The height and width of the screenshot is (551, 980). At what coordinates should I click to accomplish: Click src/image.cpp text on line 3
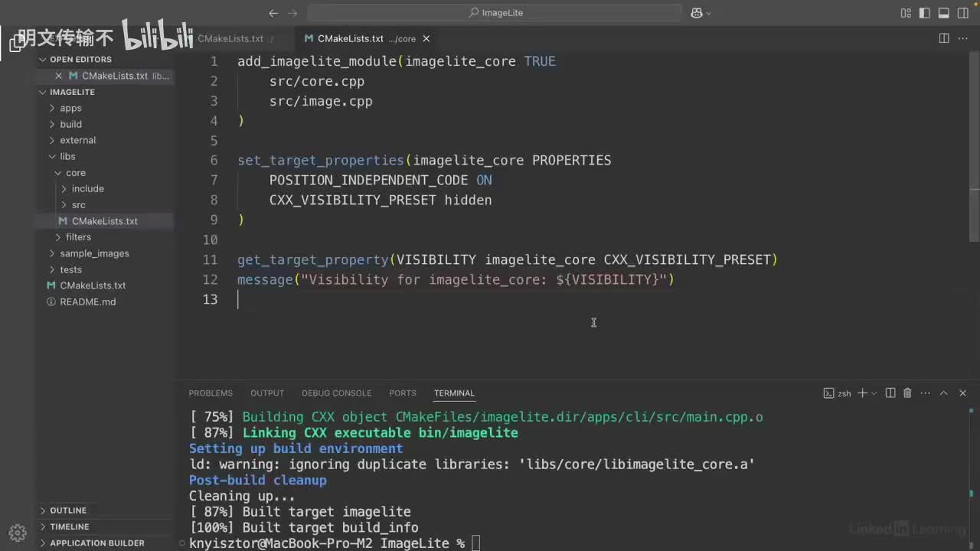click(321, 101)
